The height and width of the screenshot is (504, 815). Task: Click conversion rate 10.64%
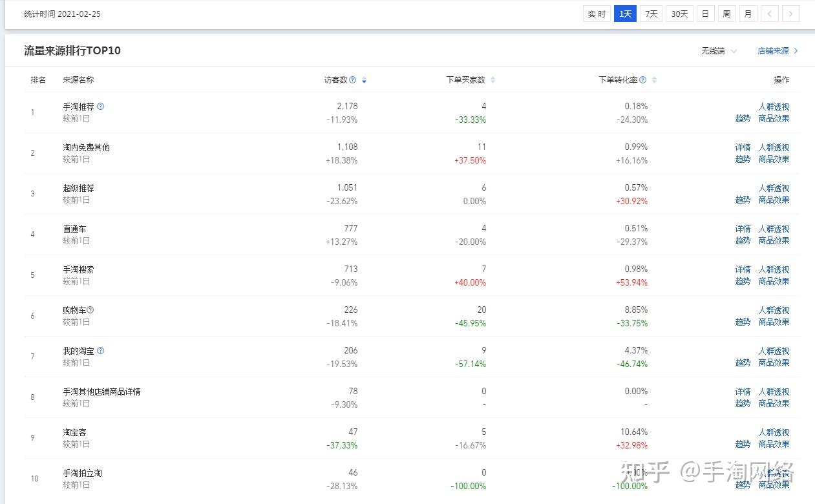click(x=634, y=432)
